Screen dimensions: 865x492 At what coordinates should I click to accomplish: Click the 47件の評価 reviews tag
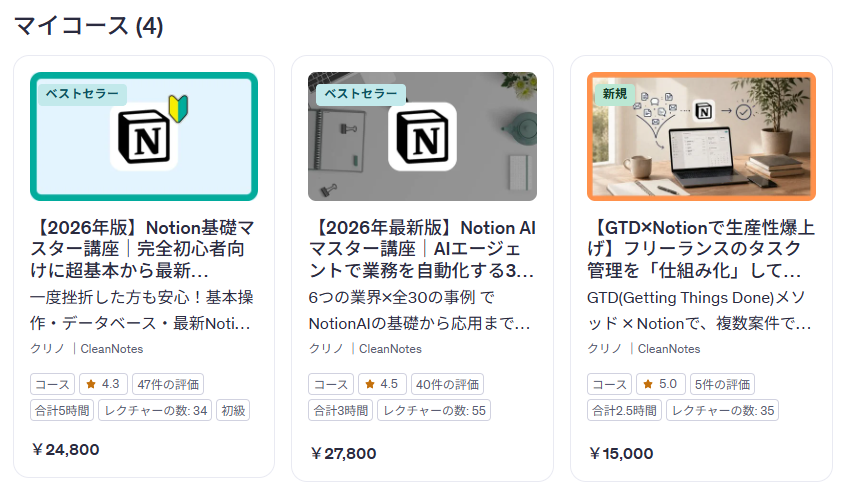click(168, 384)
